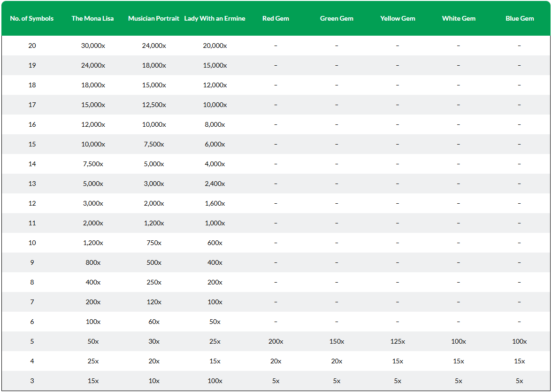Select the 'Red Gem' column header
This screenshot has height=392, width=552.
point(276,19)
